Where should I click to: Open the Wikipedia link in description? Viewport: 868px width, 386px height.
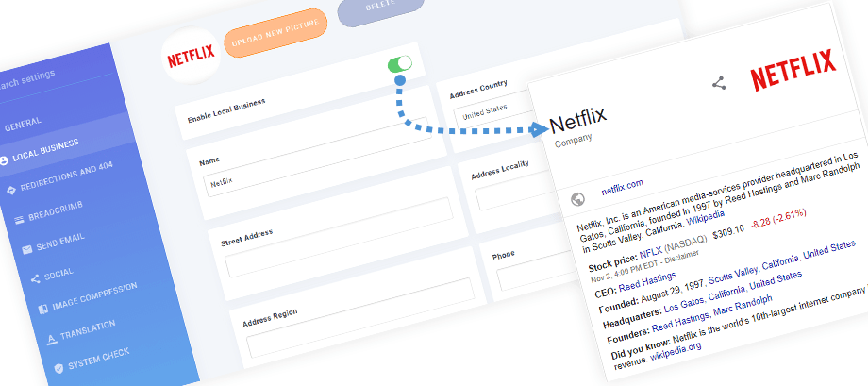[706, 216]
